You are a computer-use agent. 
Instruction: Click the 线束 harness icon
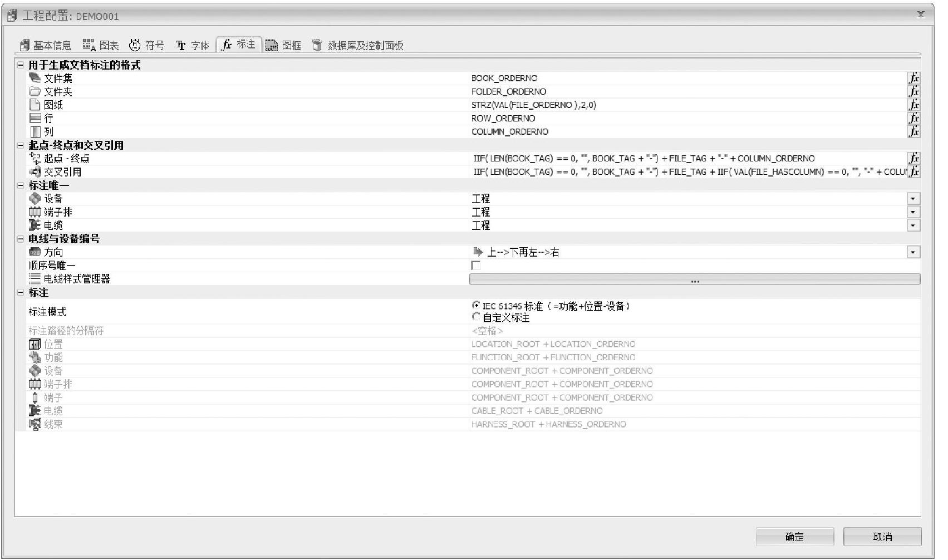[x=35, y=424]
